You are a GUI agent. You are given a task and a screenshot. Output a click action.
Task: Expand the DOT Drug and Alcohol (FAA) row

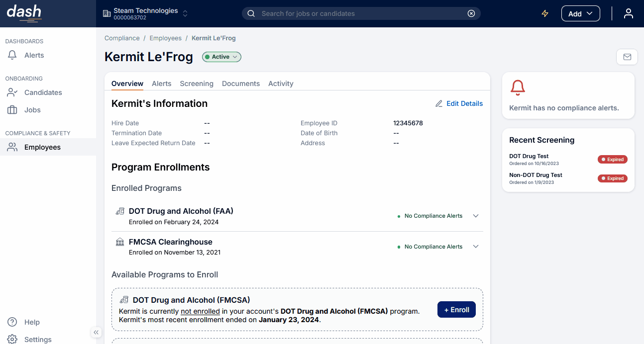475,216
